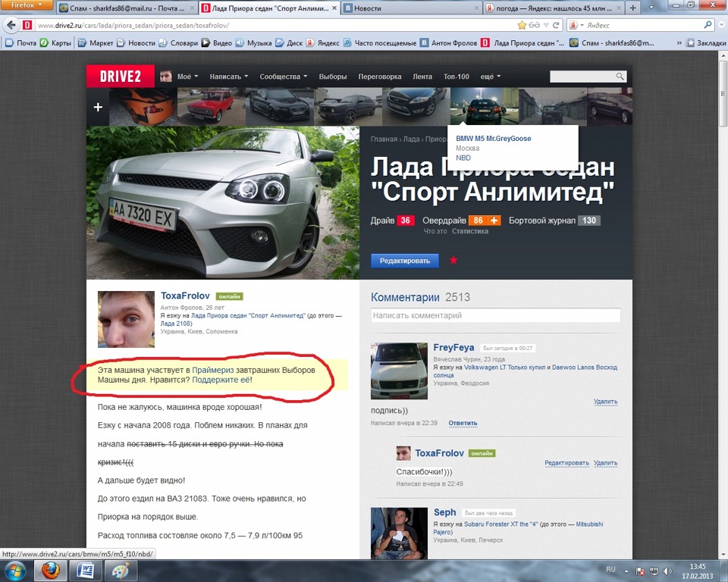Open the ToxaFrolov profile name link

(185, 296)
